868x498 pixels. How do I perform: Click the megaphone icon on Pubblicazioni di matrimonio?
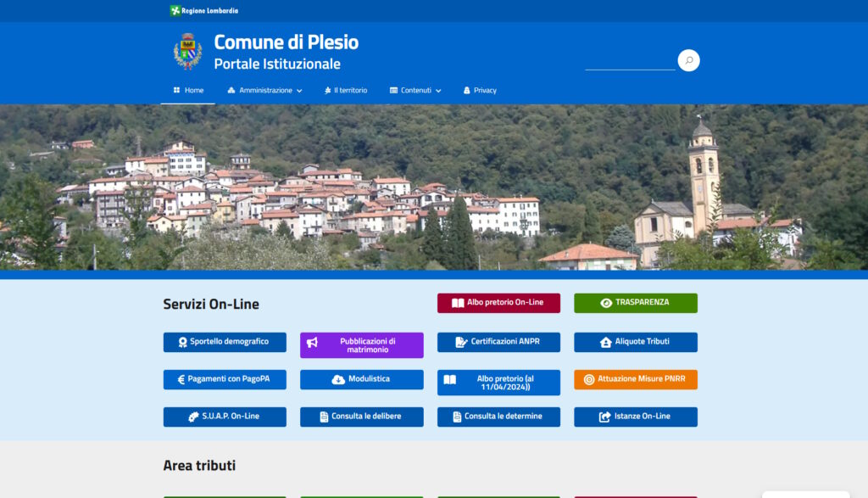click(312, 343)
